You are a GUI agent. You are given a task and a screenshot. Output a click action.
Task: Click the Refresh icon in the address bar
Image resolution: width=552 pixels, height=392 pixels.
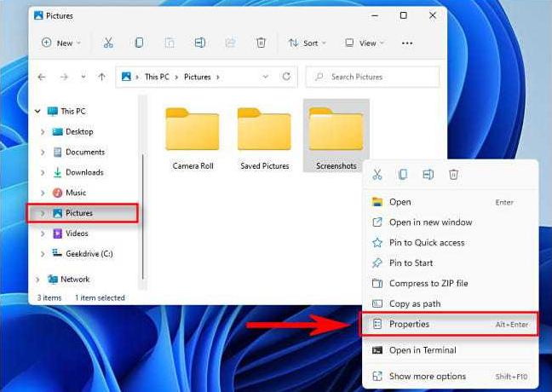click(286, 77)
